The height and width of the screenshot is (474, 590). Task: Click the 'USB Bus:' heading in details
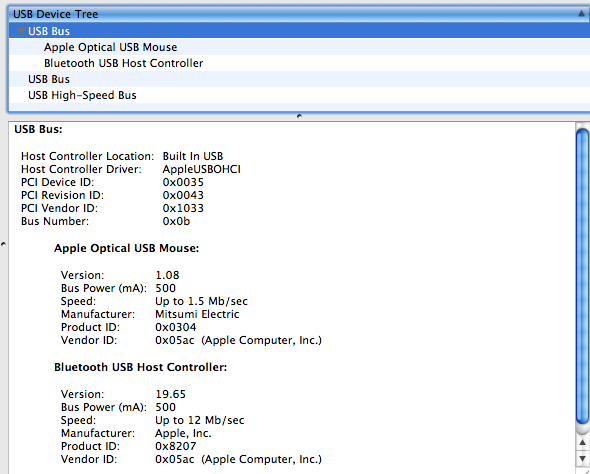tap(38, 129)
